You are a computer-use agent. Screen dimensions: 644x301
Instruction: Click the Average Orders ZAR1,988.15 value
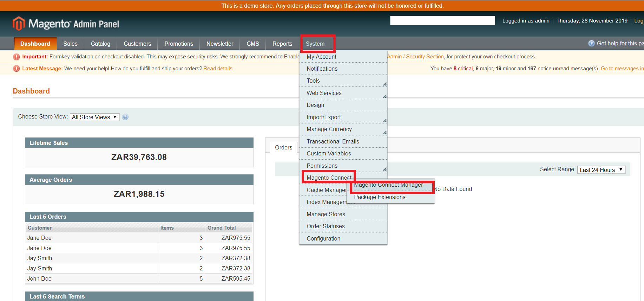pos(139,194)
